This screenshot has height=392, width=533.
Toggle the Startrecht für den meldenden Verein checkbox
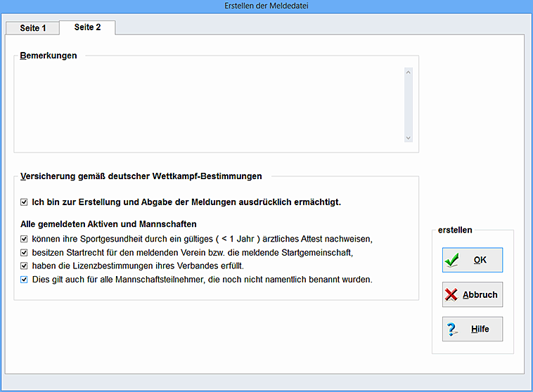pos(24,252)
